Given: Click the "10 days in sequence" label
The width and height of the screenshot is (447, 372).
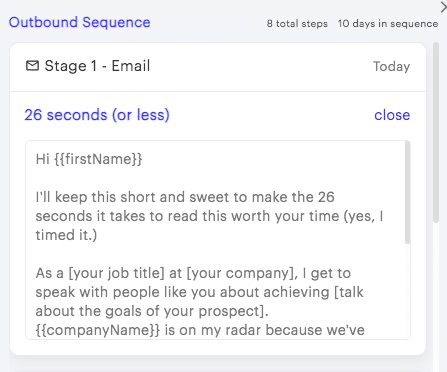Looking at the screenshot, I should pyautogui.click(x=388, y=24).
